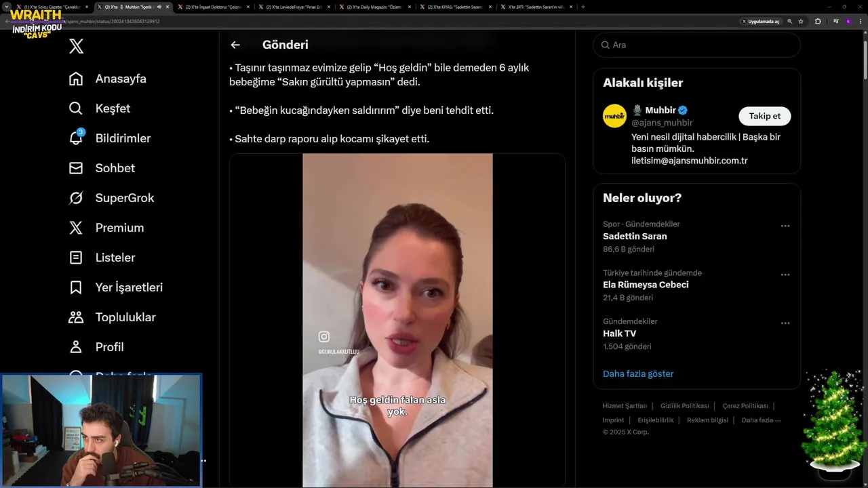Bookmark this page with star icon
The image size is (868, 488).
point(801,21)
